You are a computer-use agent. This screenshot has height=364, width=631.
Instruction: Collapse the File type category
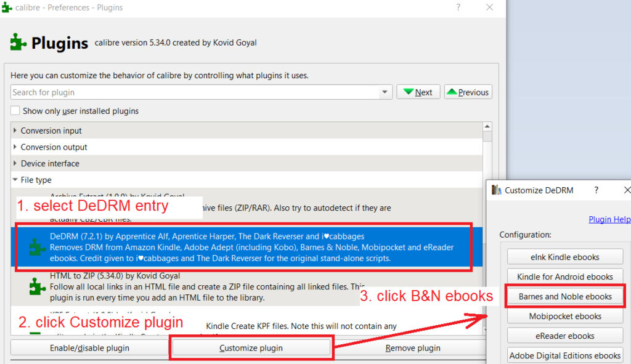tap(15, 180)
